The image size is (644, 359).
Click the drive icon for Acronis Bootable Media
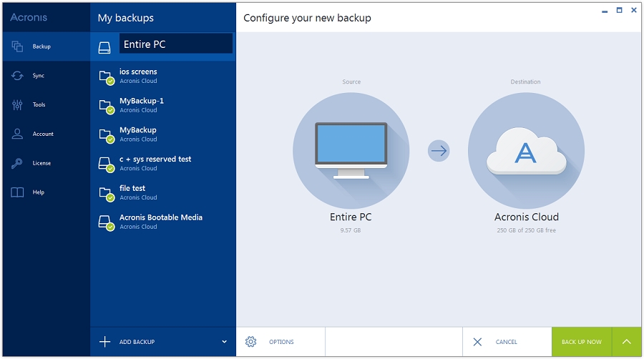coord(106,223)
